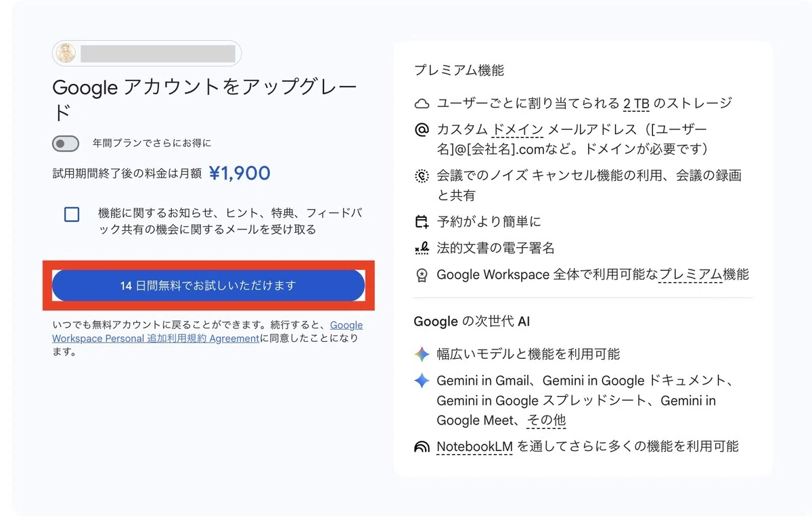Click the blue Gemini star icon
The width and height of the screenshot is (812, 520).
[x=422, y=381]
